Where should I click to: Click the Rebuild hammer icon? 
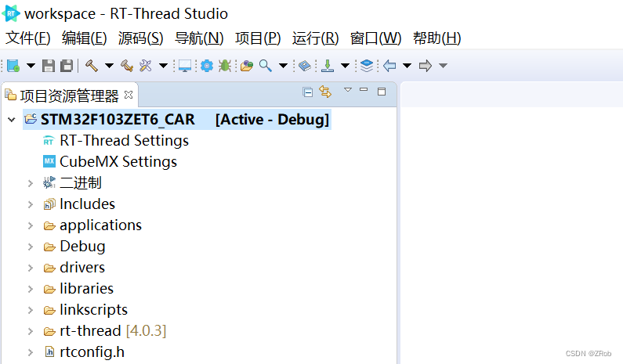click(x=127, y=66)
